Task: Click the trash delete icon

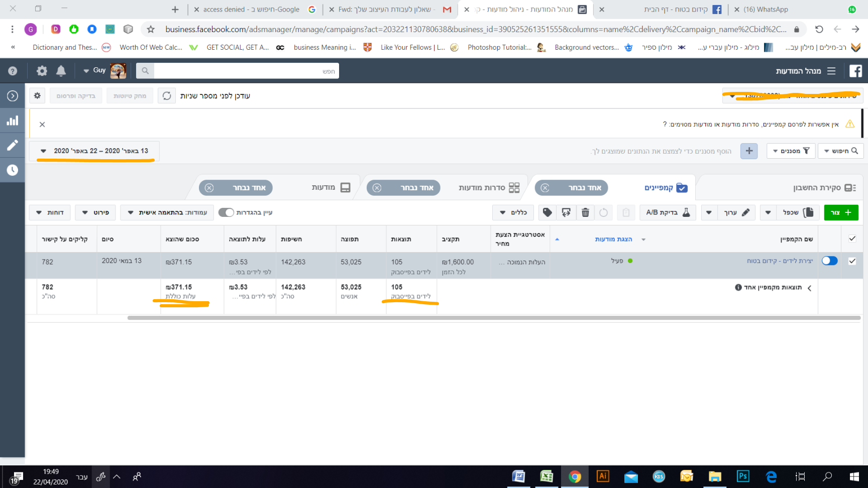Action: 585,212
